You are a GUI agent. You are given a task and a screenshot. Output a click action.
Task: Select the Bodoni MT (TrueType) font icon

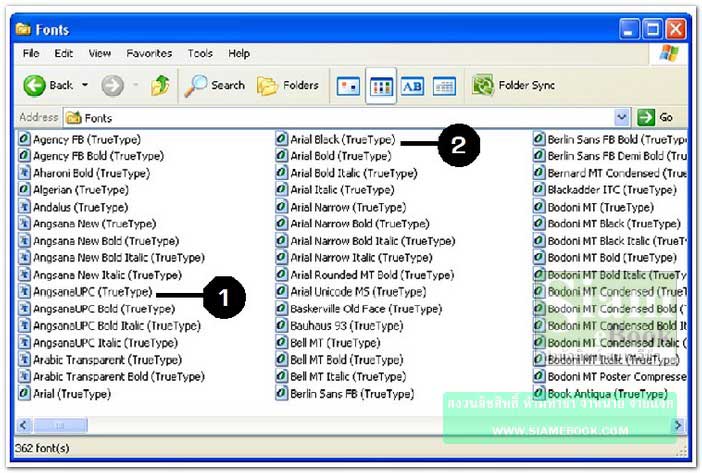[x=539, y=207]
